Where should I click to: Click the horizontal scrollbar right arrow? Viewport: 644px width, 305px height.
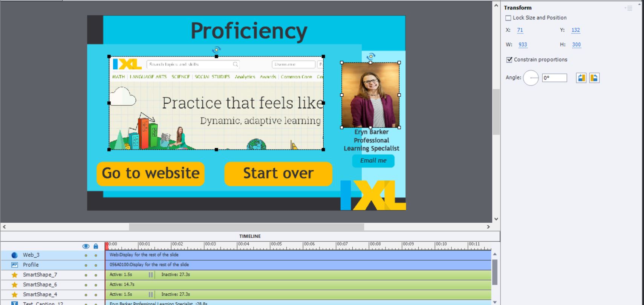click(x=488, y=227)
